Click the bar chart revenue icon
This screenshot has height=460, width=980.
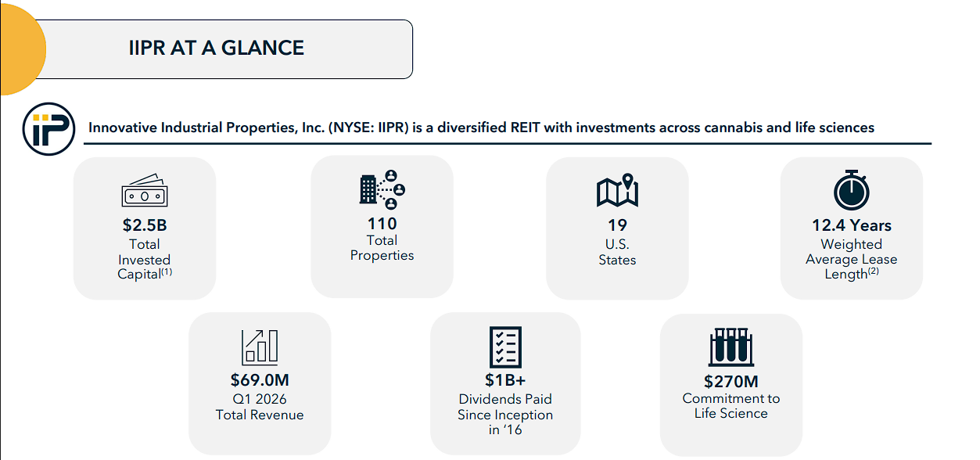click(x=260, y=346)
